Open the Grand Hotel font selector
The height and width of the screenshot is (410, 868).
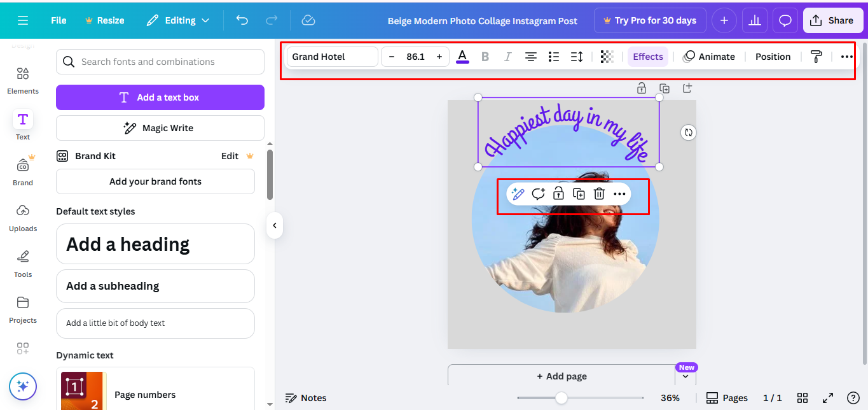tap(332, 57)
